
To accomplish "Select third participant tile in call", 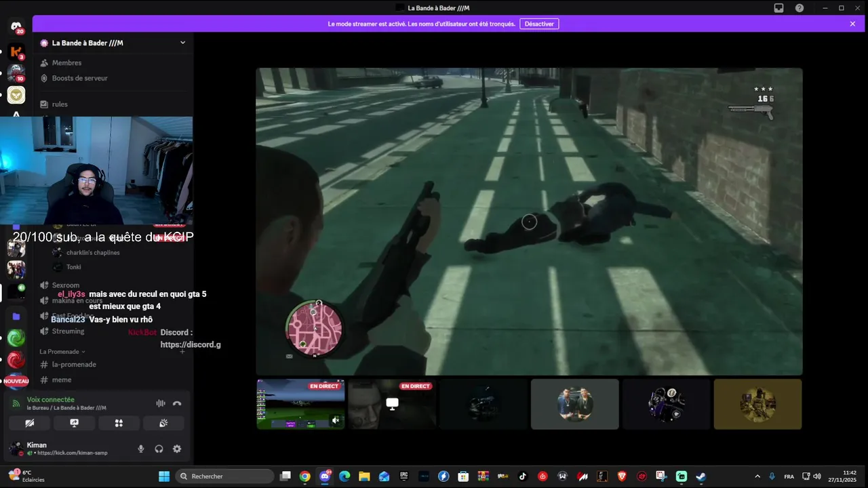I will coord(484,404).
